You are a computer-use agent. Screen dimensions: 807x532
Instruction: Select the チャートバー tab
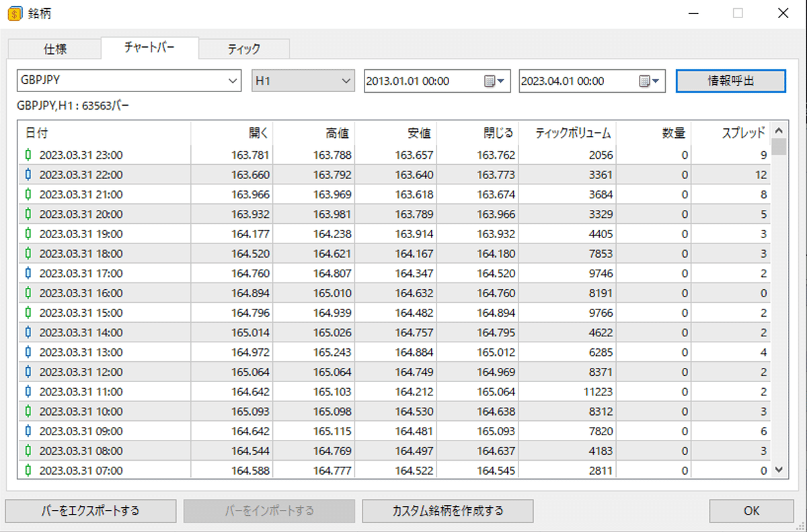tap(150, 48)
